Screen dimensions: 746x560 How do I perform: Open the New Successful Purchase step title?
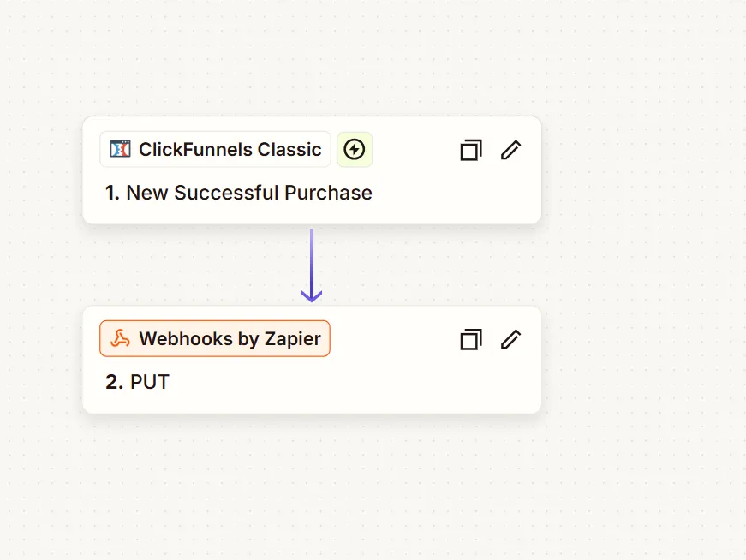(248, 193)
